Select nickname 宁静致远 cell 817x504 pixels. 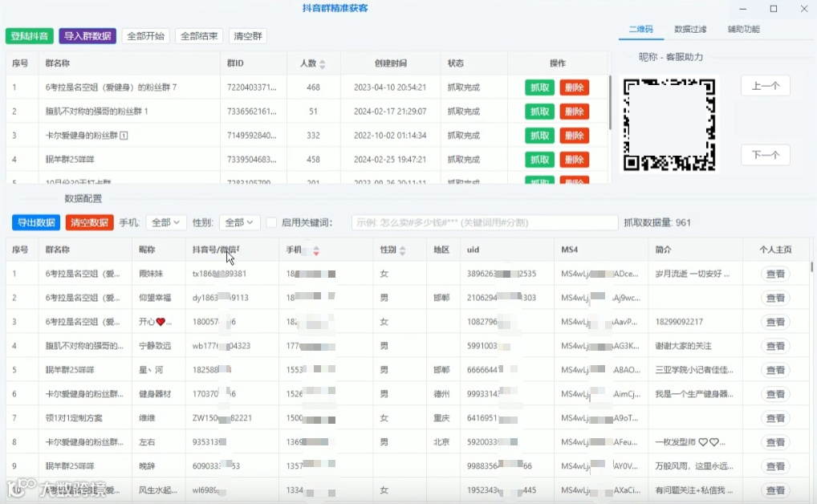click(x=155, y=346)
